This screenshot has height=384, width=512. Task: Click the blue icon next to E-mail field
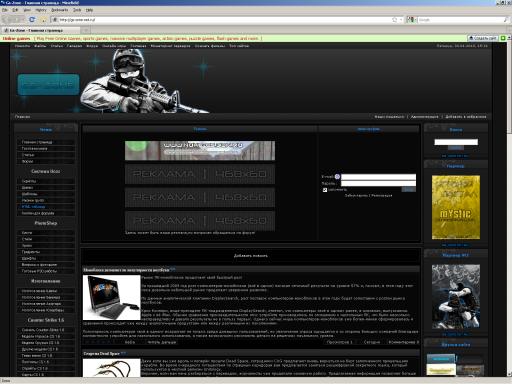click(x=337, y=177)
